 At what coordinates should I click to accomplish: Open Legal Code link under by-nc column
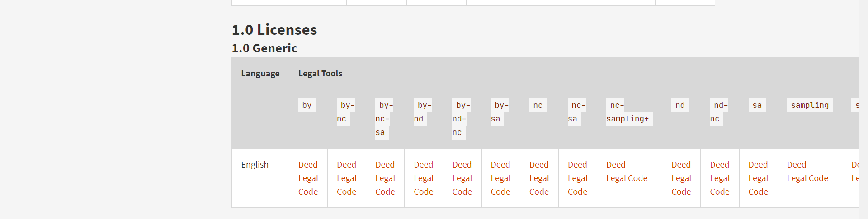[x=347, y=185]
